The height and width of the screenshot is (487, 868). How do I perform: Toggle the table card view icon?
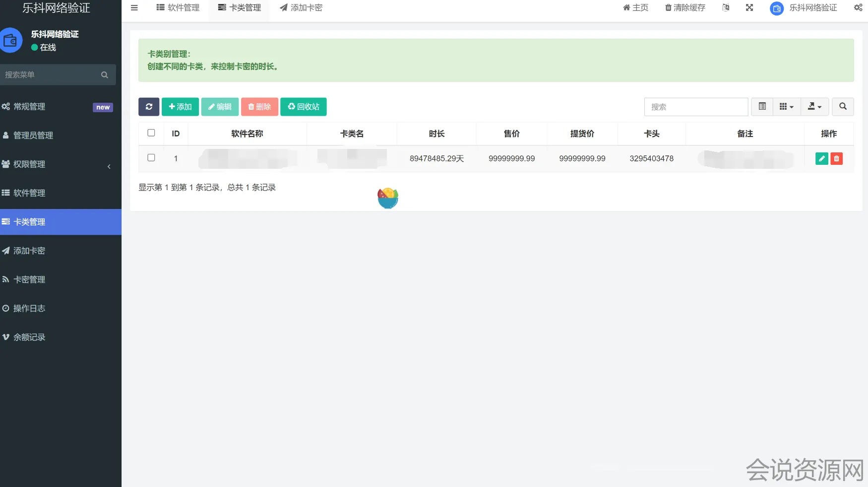(x=762, y=107)
